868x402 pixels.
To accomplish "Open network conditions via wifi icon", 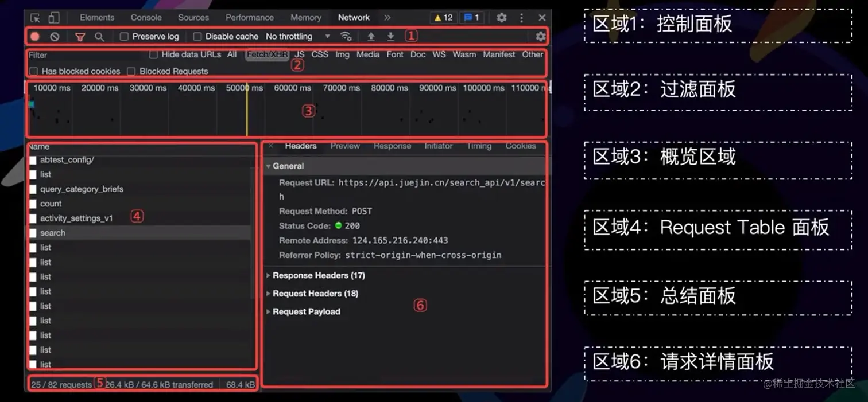I will click(x=346, y=36).
